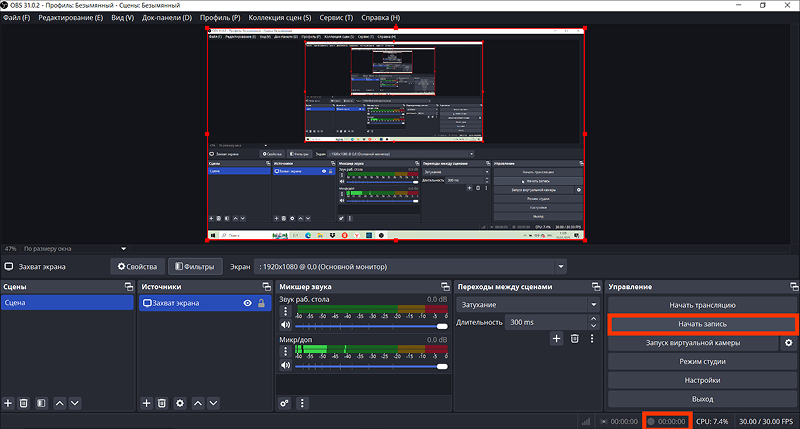Open audio mixer bottom options menu
Screen dimensions: 800x429
[x=302, y=403]
